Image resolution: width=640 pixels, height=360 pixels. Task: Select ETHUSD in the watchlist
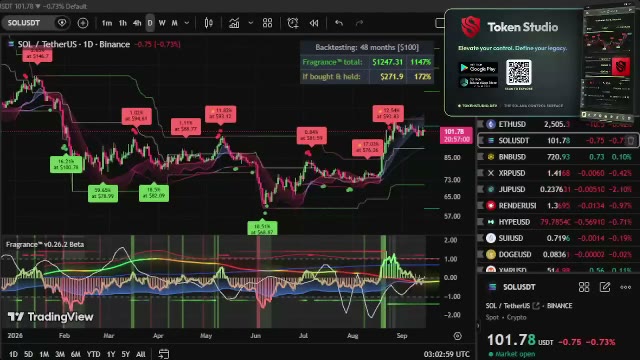click(558, 124)
